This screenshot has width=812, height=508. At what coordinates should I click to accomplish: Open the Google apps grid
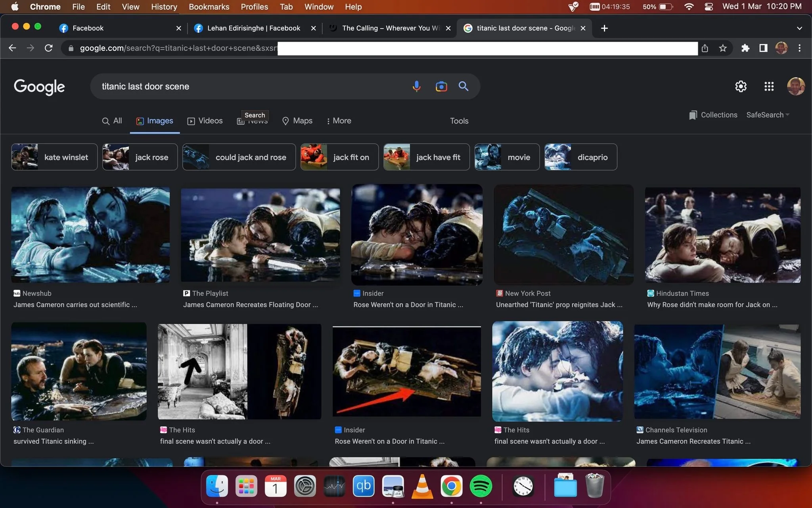[769, 86]
